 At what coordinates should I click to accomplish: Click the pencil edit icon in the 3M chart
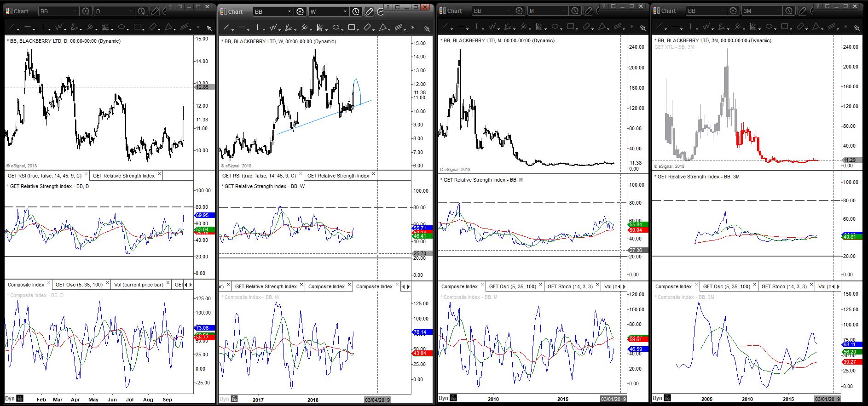[x=803, y=11]
